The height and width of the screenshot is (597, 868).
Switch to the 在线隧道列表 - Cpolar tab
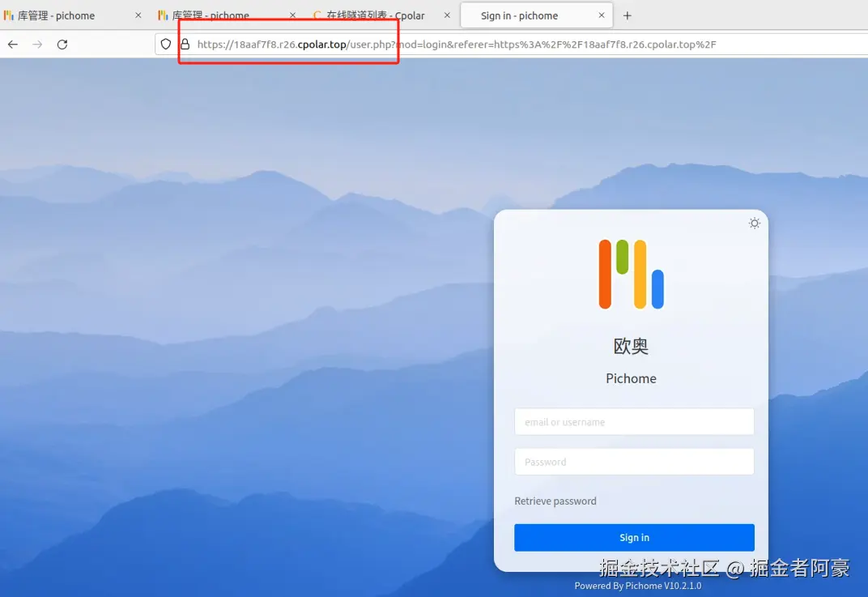pyautogui.click(x=376, y=15)
